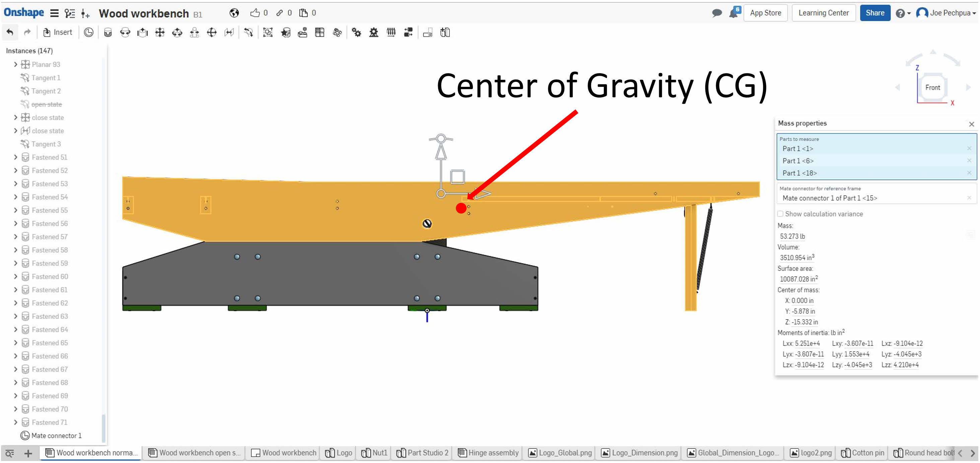Click the create Part Studio in context icon

click(x=445, y=33)
